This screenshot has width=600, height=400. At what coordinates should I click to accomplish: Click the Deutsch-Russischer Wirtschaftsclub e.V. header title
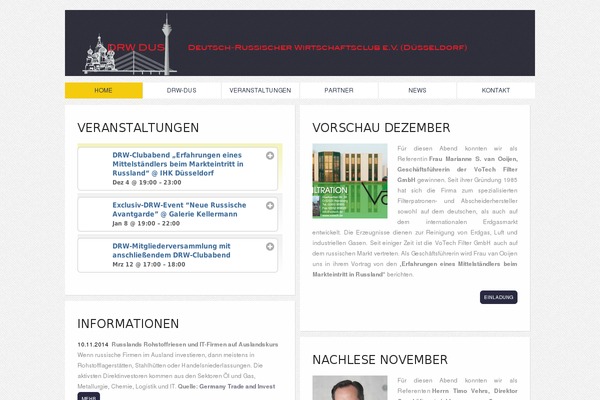(x=328, y=47)
